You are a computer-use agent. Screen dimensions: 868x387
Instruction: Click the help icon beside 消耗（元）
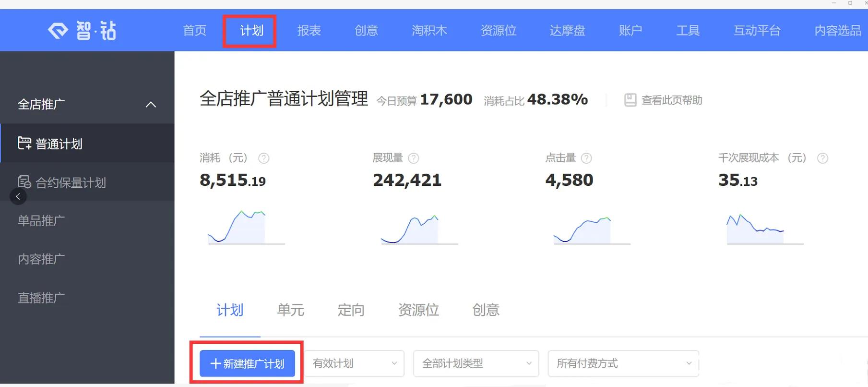(264, 158)
